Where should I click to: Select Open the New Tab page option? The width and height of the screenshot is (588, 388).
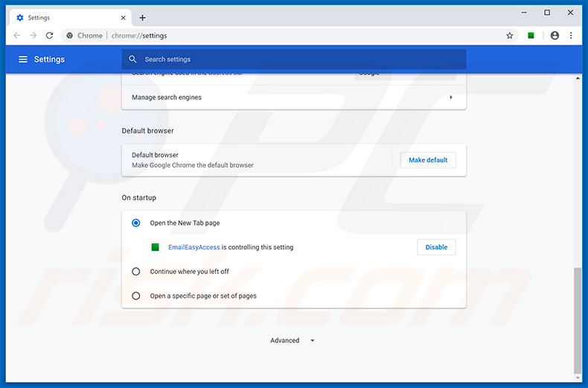(135, 223)
